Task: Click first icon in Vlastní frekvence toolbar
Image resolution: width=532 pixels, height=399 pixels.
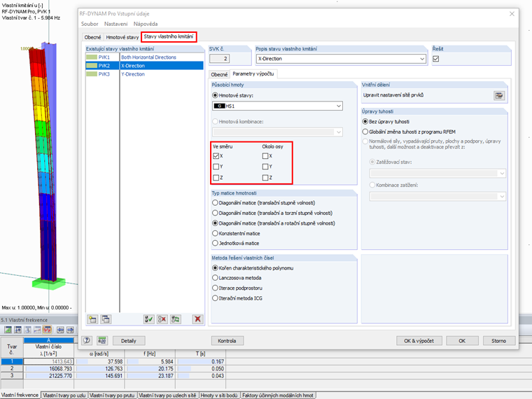Action: pos(8,330)
